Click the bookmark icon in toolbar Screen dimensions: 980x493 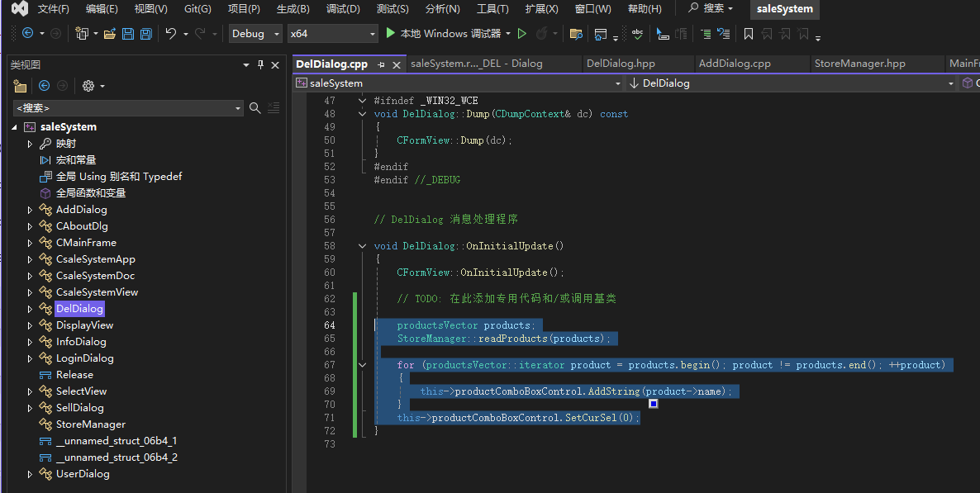click(x=749, y=34)
